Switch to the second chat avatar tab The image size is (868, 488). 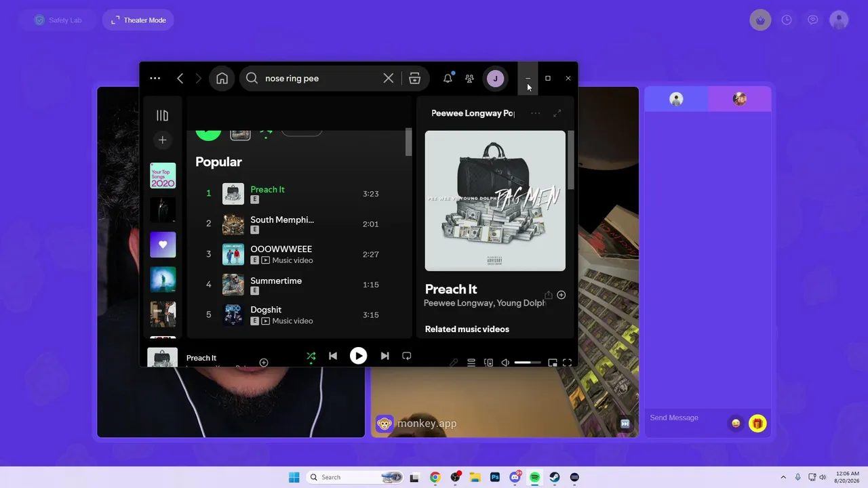pyautogui.click(x=740, y=99)
